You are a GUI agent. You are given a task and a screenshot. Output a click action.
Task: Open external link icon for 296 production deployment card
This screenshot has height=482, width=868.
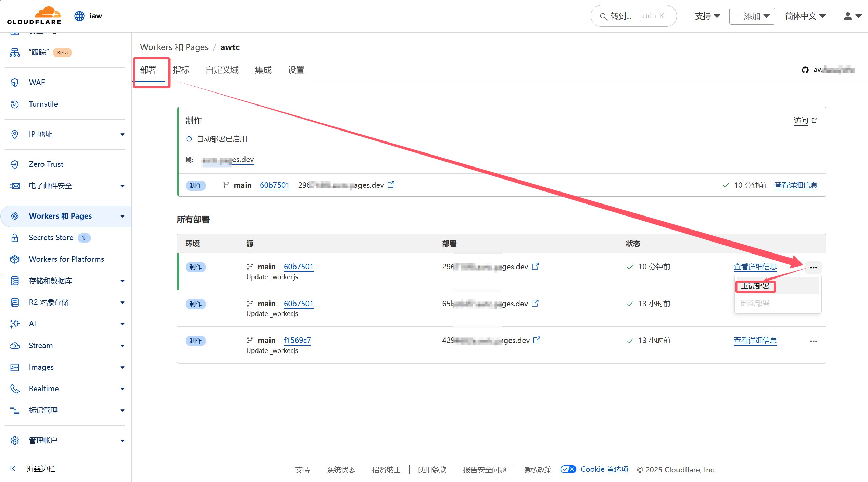[x=391, y=185]
